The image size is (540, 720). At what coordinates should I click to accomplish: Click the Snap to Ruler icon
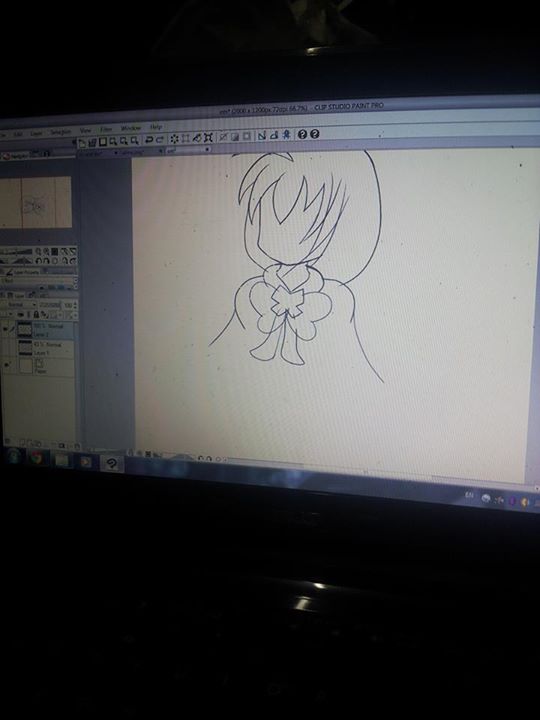tap(262, 135)
